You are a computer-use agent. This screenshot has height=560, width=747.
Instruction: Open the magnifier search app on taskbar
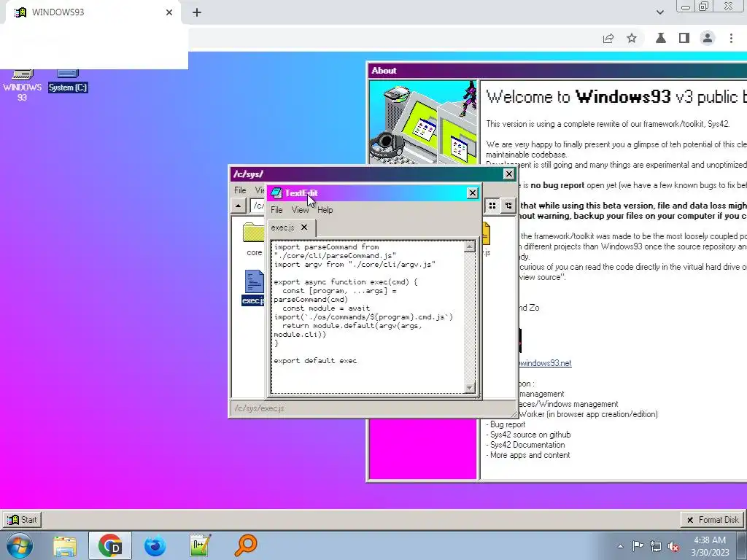coord(246,545)
